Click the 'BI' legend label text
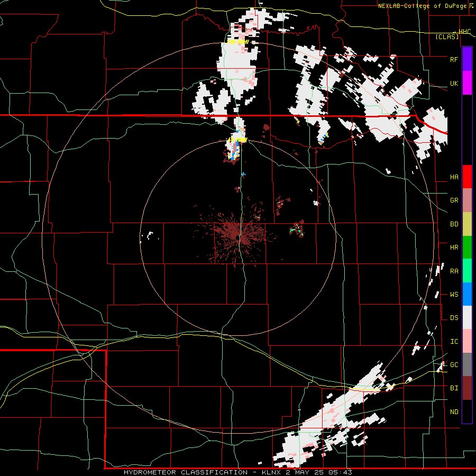The image size is (476, 476). (454, 388)
